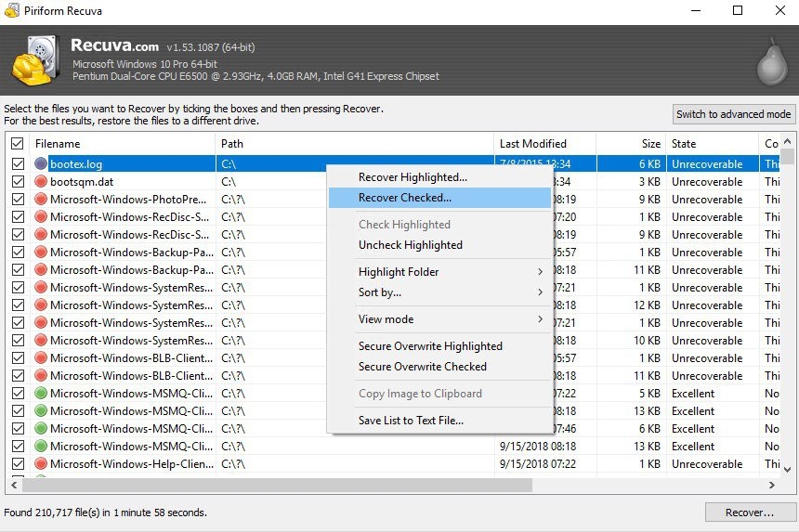Expand the View mode submenu arrow
Image resolution: width=799 pixels, height=532 pixels.
pos(540,319)
